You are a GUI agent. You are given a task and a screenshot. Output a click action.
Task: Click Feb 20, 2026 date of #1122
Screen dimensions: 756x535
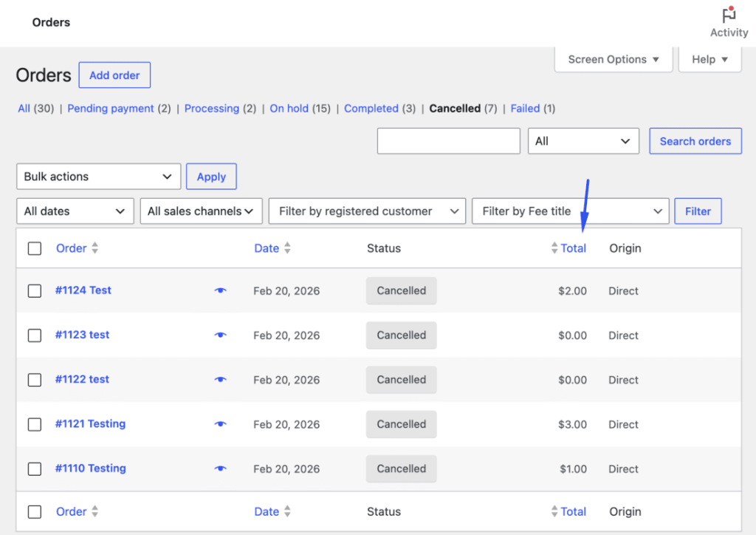pos(286,380)
